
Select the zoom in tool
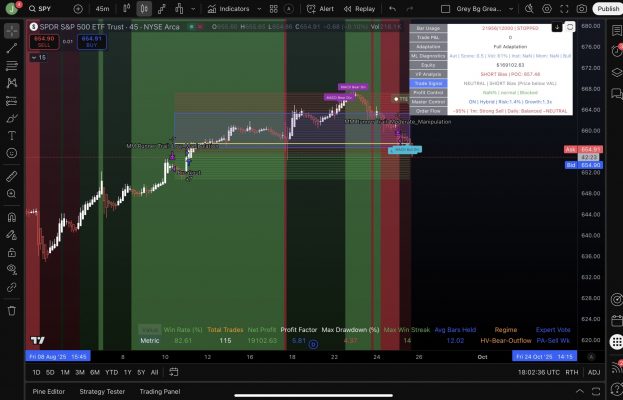click(12, 193)
